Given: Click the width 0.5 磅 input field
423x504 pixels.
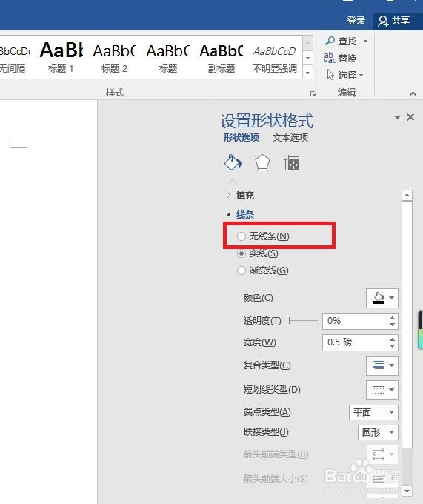Looking at the screenshot, I should pyautogui.click(x=355, y=342).
